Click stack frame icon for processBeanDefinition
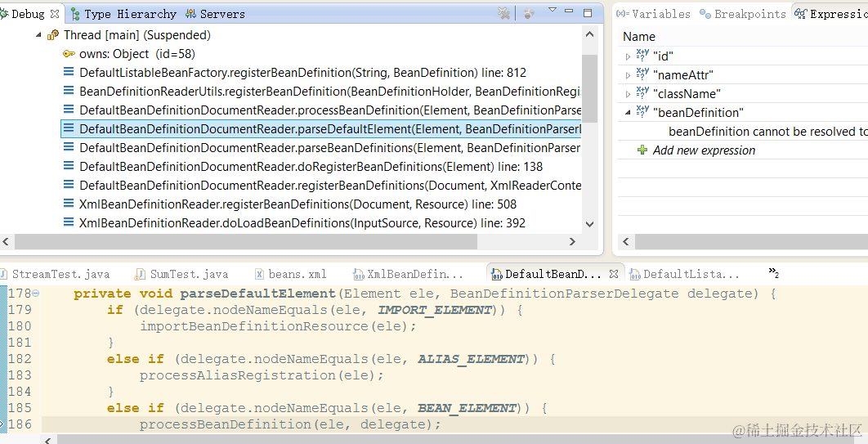Image resolution: width=868 pixels, height=444 pixels. [x=69, y=110]
